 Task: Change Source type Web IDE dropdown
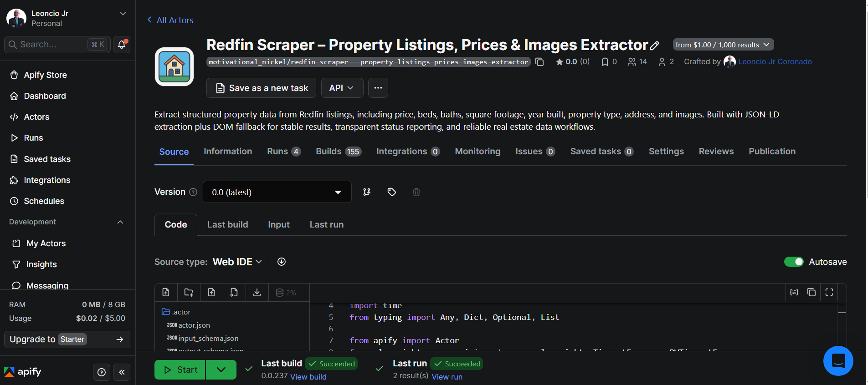tap(237, 262)
